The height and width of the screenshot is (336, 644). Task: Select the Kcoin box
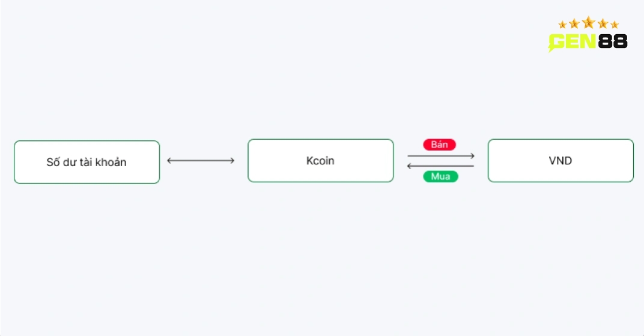tap(320, 160)
